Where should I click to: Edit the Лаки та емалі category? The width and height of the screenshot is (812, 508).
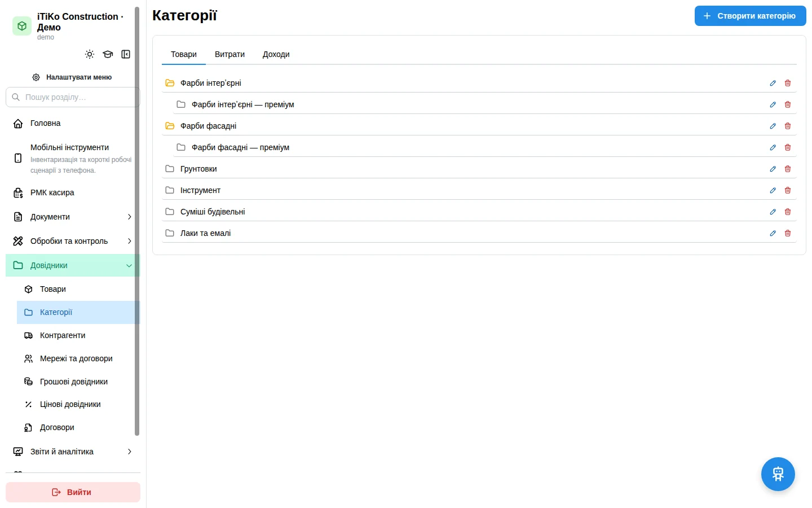coord(773,233)
